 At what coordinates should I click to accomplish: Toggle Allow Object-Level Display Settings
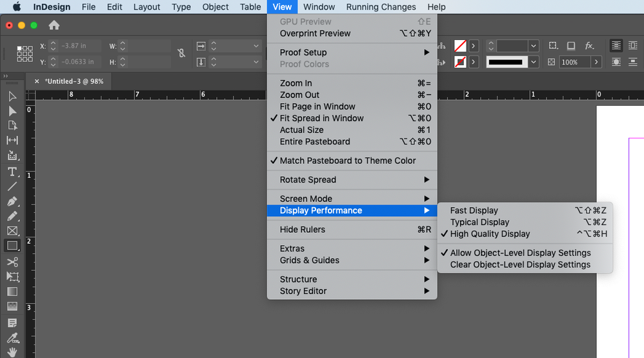(x=520, y=253)
